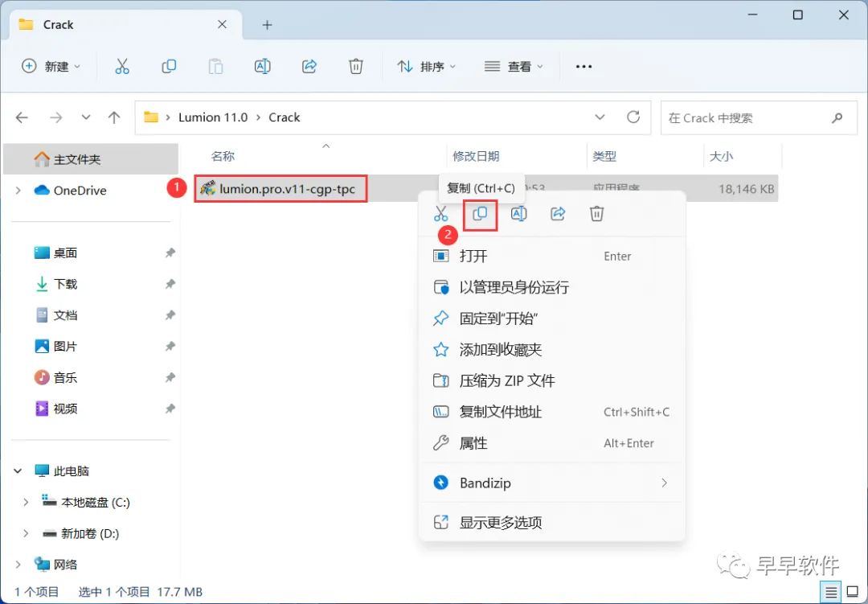The image size is (868, 604).
Task: Click the Share icon in the context menu
Action: click(558, 214)
